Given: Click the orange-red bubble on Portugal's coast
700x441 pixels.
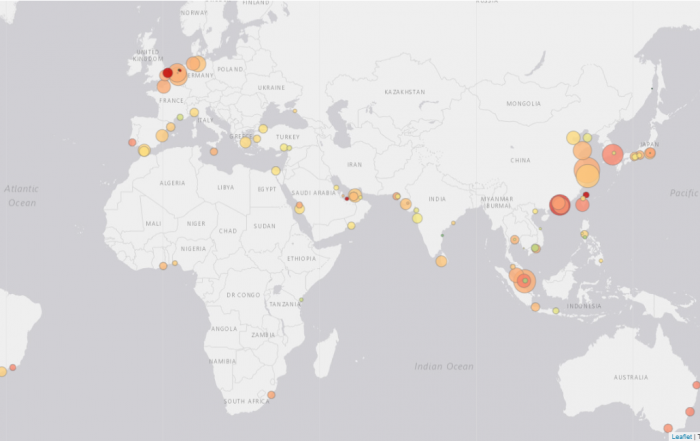Looking at the screenshot, I should point(132,142).
